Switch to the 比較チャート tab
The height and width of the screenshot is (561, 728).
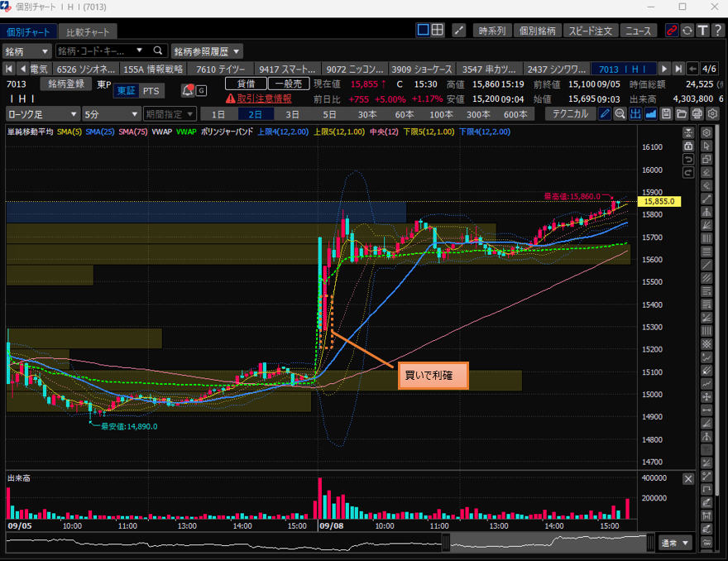pyautogui.click(x=87, y=31)
